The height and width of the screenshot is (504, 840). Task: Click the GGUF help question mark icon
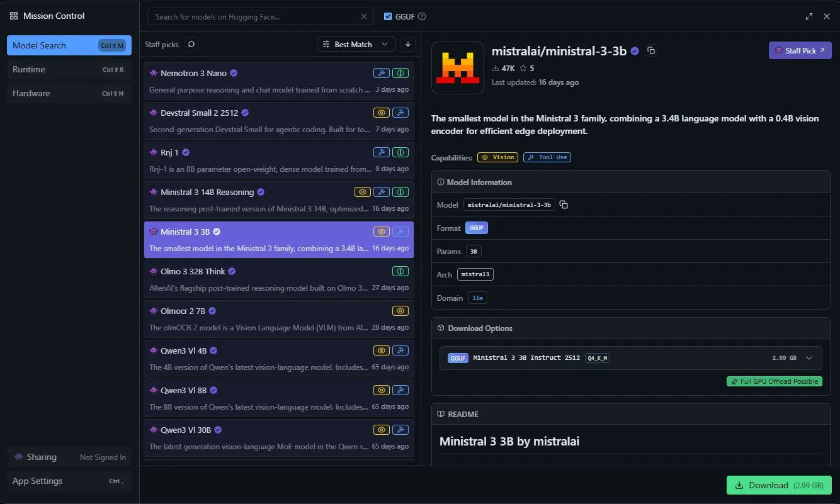point(422,17)
